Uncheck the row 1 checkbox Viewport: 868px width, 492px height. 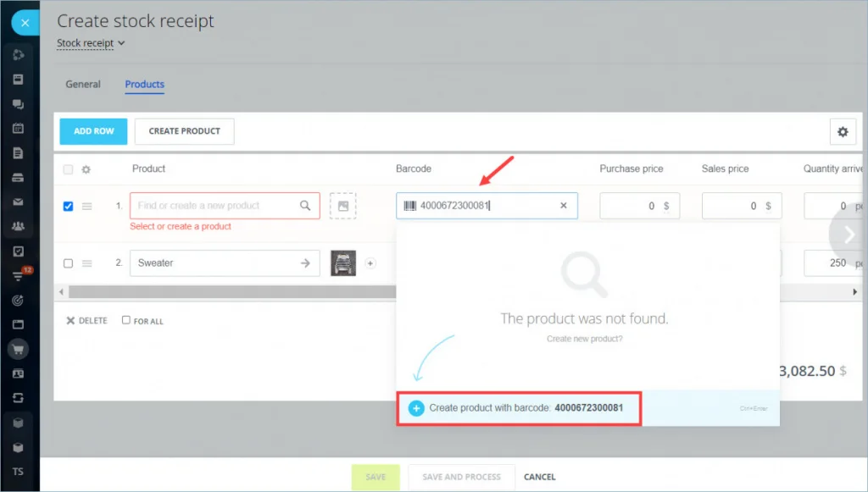click(68, 206)
